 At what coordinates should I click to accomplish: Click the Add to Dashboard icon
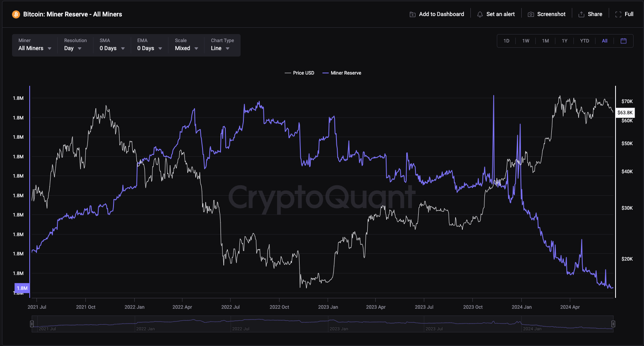(x=413, y=14)
